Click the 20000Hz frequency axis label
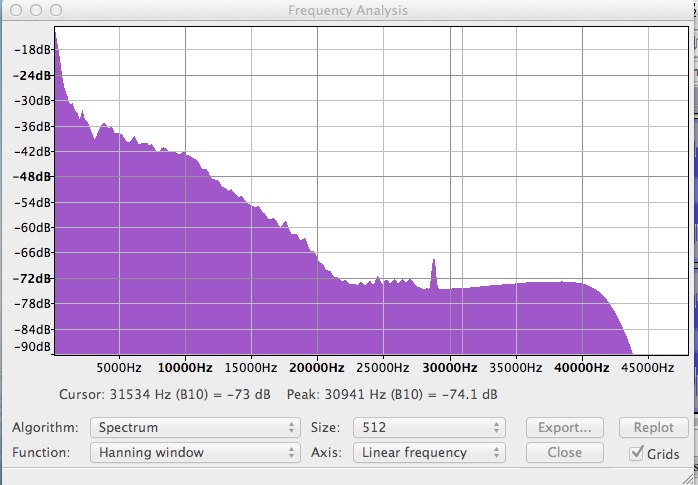698x485 pixels. 317,368
